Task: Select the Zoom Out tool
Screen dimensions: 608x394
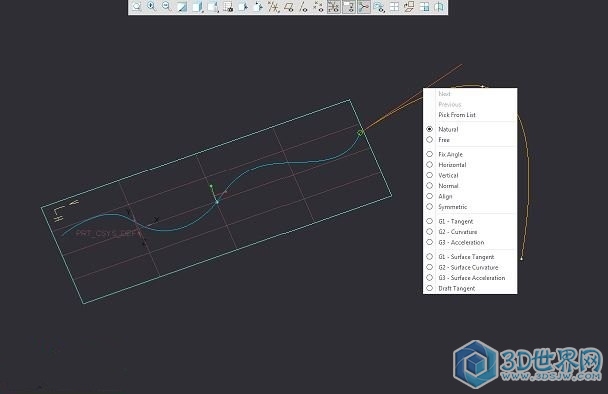Action: click(x=166, y=7)
